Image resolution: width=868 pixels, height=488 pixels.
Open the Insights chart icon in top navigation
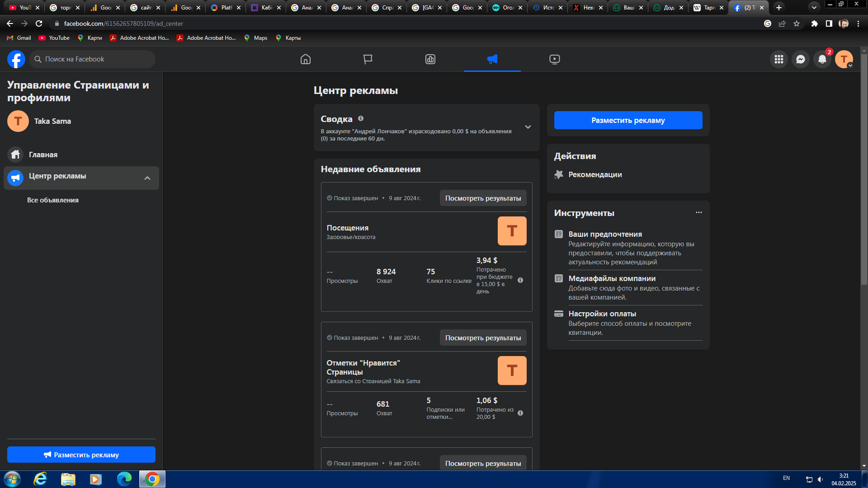pyautogui.click(x=430, y=59)
